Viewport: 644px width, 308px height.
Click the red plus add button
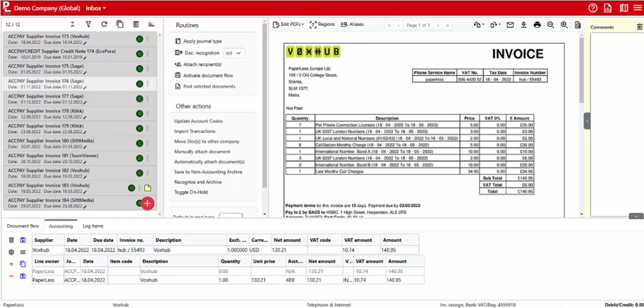[x=147, y=203]
